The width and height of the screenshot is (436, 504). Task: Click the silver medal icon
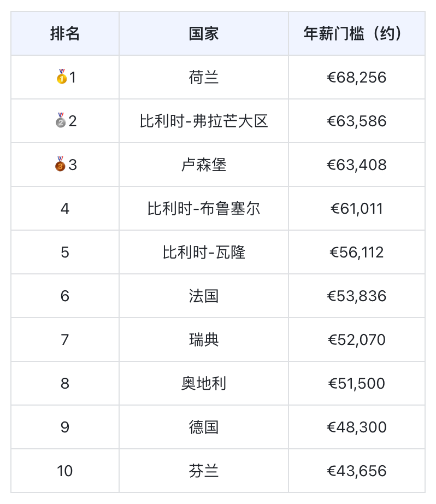click(x=61, y=121)
